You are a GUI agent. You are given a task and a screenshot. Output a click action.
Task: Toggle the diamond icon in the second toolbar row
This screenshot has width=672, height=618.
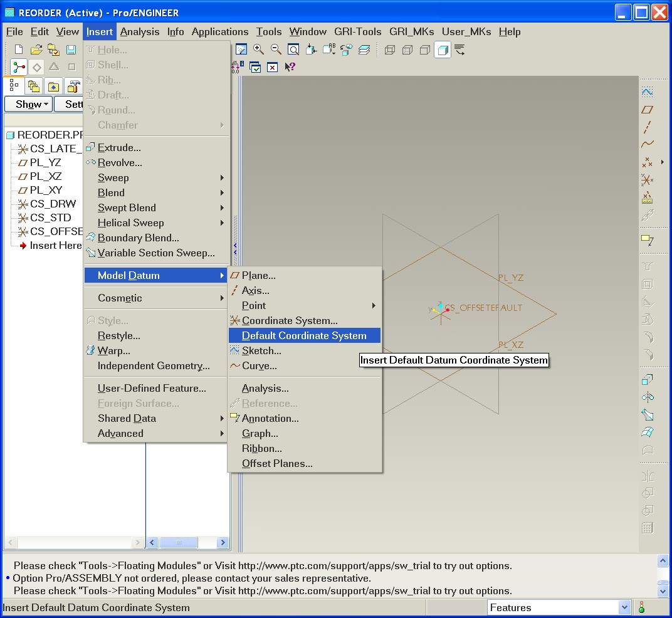[37, 67]
